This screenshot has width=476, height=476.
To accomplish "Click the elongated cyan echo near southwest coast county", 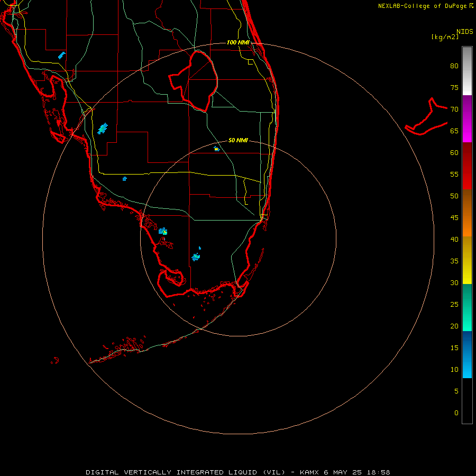I will 103,129.
